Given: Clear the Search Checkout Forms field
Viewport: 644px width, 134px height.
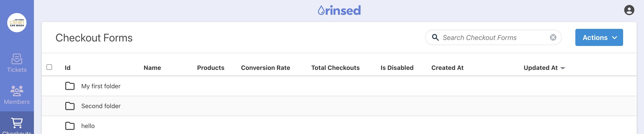Looking at the screenshot, I should (553, 38).
